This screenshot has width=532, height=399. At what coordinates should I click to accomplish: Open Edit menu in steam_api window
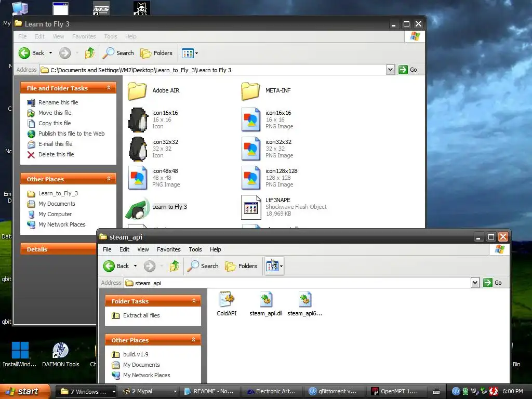[124, 249]
